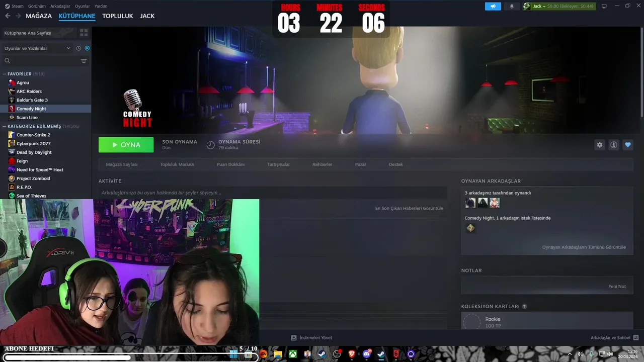Toggle show ready-to-play games filter
This screenshot has height=362, width=644.
[x=87, y=48]
